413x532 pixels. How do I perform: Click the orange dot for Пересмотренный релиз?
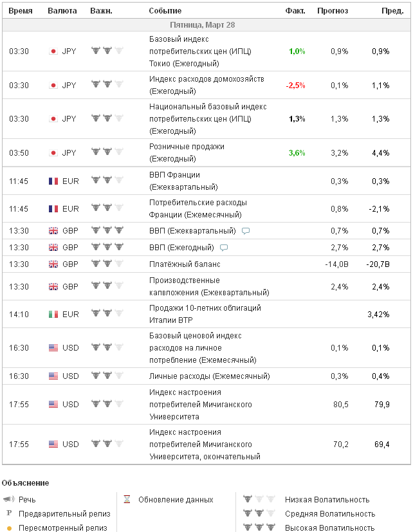[x=9, y=528]
